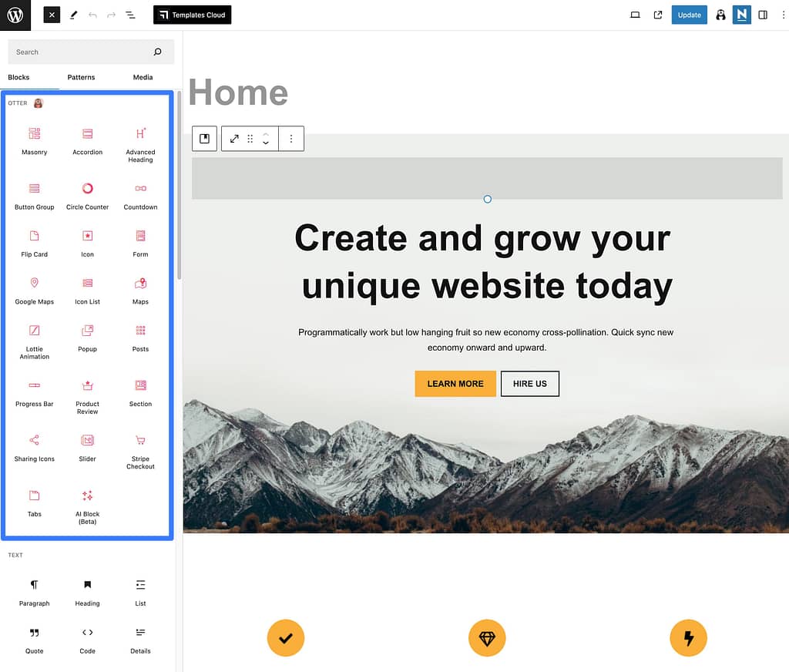The width and height of the screenshot is (789, 672).
Task: Insert the Popup block
Action: click(88, 338)
